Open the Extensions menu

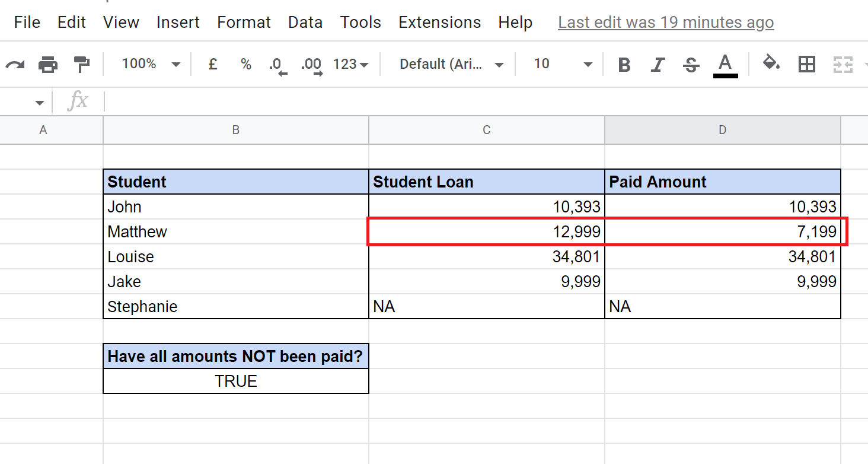click(439, 22)
